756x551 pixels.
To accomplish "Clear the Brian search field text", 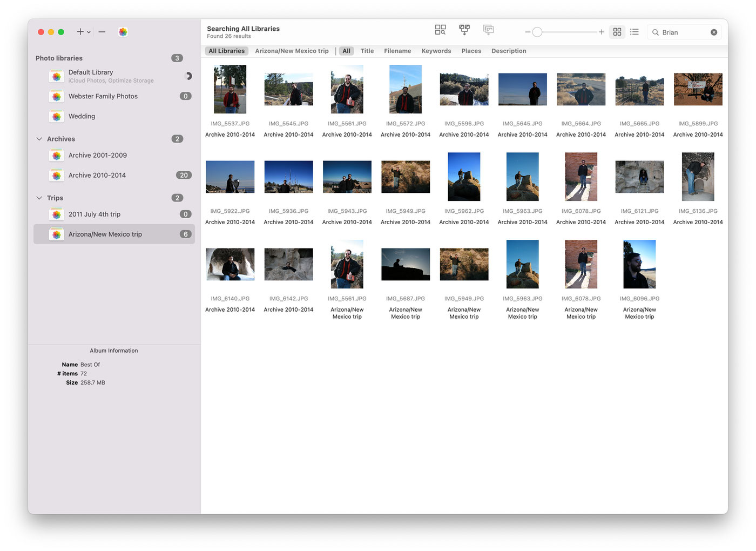I will [x=714, y=32].
